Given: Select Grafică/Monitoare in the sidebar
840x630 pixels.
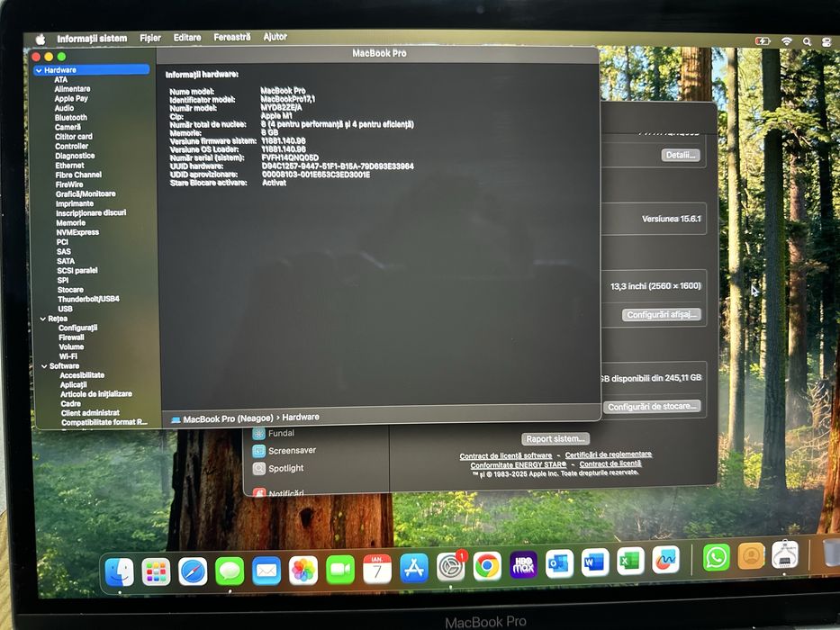Looking at the screenshot, I should coord(86,193).
